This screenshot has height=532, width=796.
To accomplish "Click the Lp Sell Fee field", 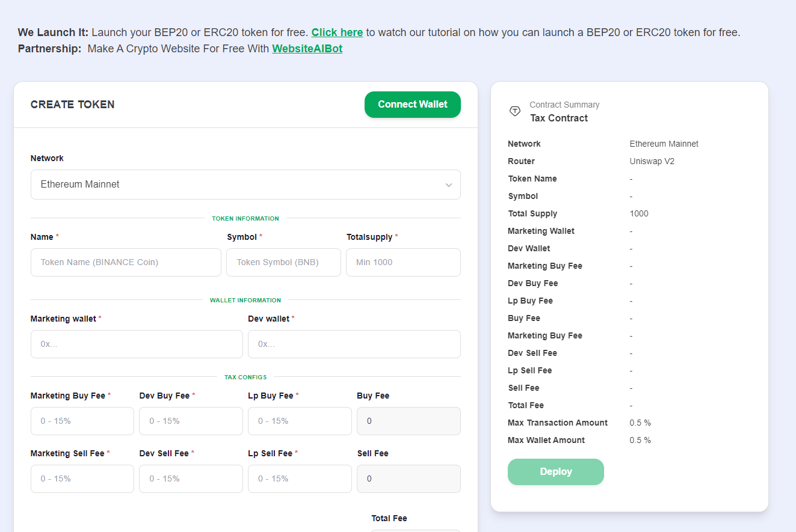I will click(x=300, y=479).
